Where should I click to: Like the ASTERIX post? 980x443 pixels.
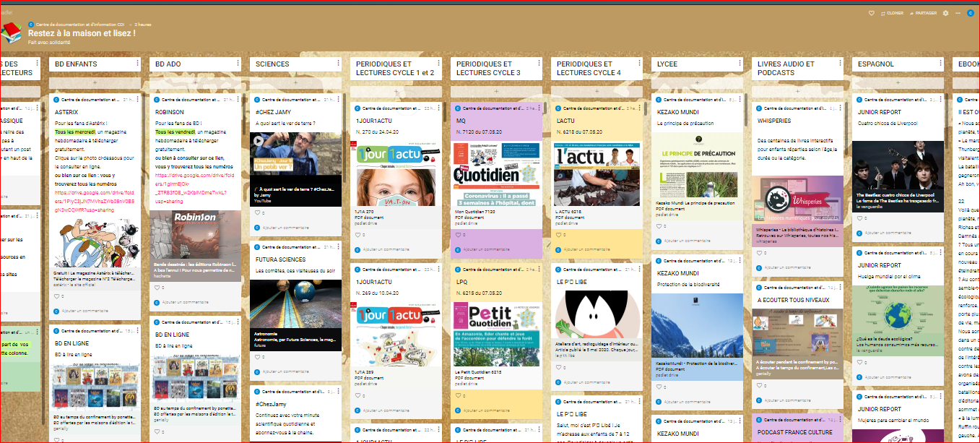click(57, 296)
